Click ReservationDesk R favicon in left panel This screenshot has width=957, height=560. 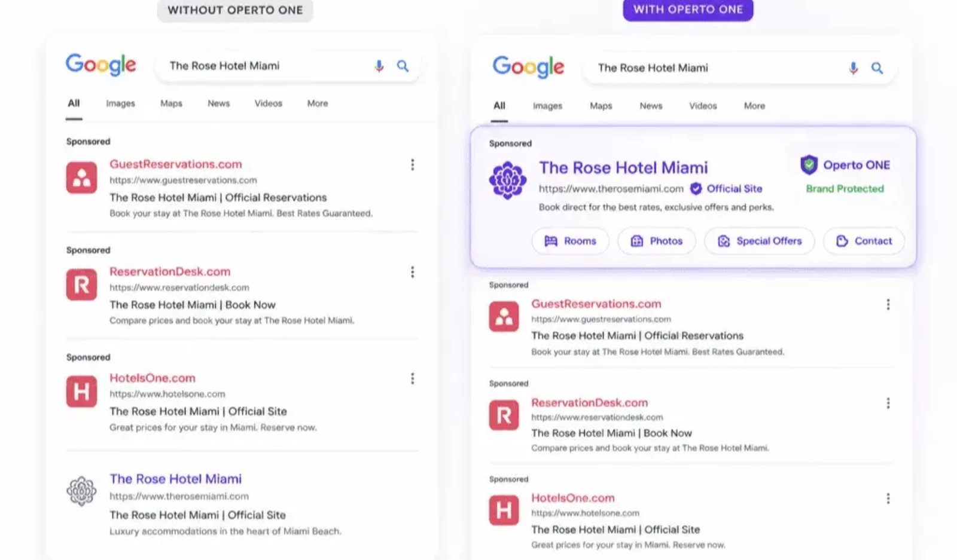pos(81,284)
